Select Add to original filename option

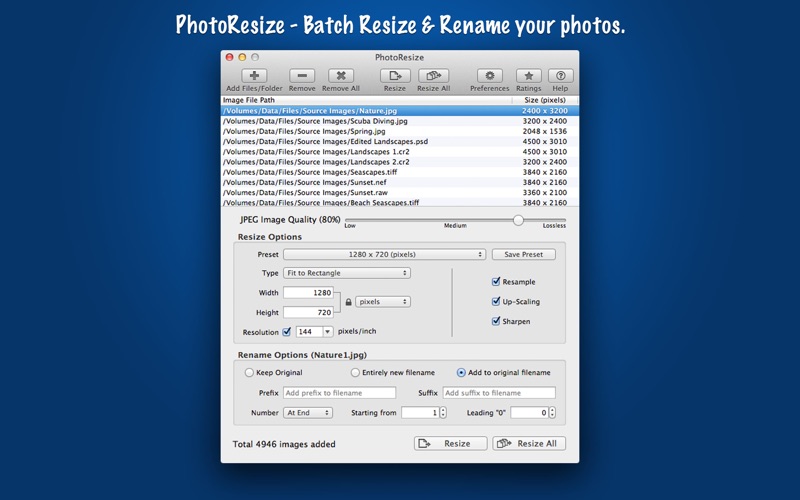pos(461,372)
